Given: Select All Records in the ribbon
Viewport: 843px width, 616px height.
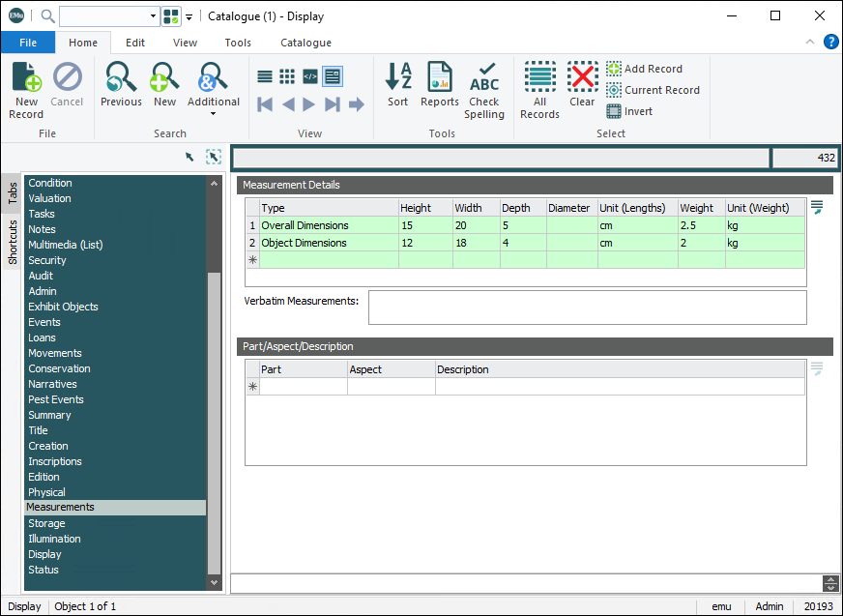Looking at the screenshot, I should tap(539, 89).
